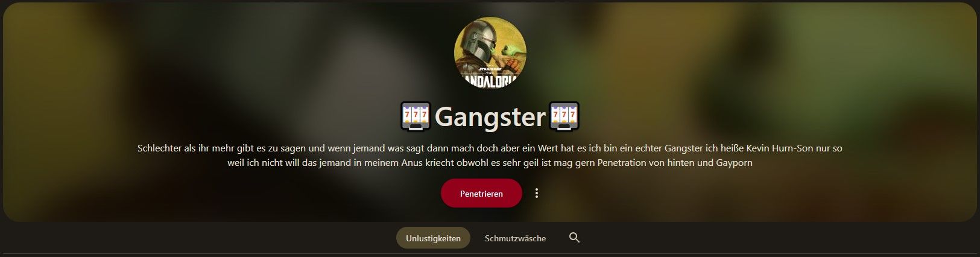Click the second line of the description
Viewport: 980px width, 257px height.
[490, 163]
